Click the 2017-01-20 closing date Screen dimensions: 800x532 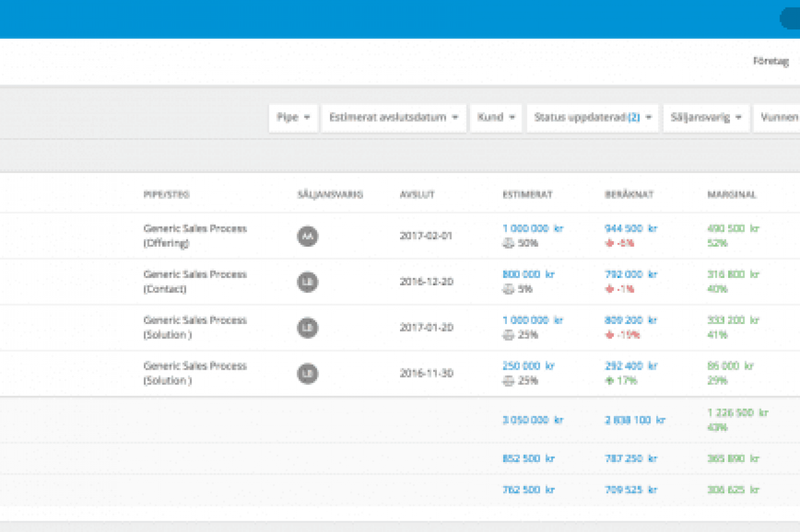tap(426, 328)
